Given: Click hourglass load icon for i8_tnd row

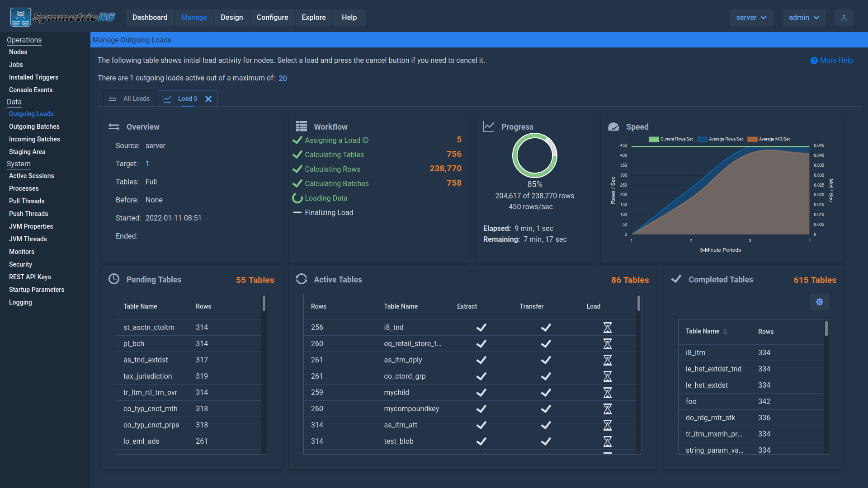Looking at the screenshot, I should tap(607, 328).
